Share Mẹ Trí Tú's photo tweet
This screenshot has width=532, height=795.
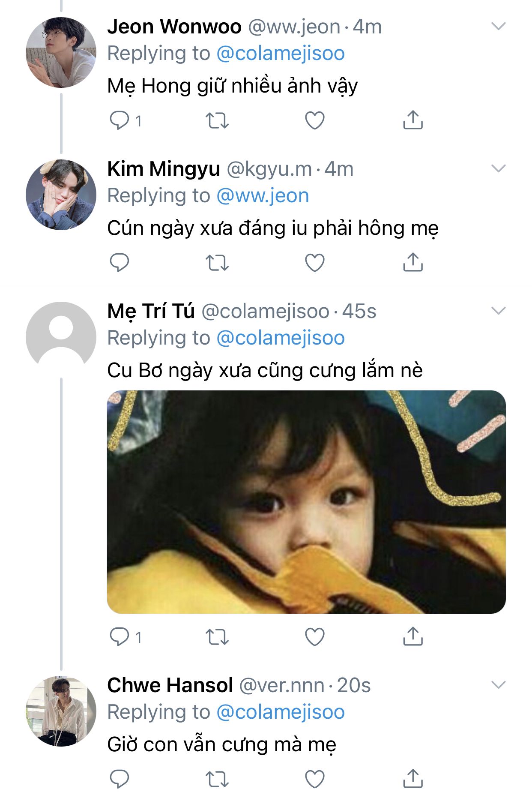tap(413, 636)
